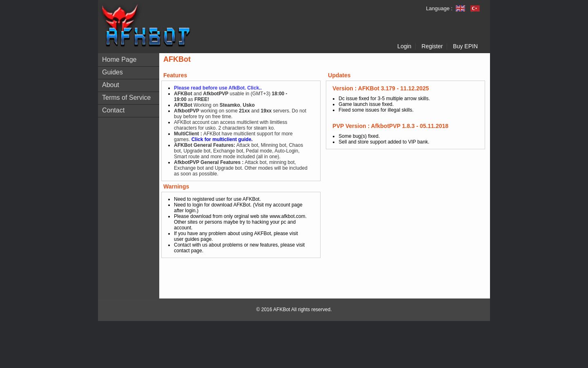This screenshot has height=368, width=588.
Task: Click the AFKBot page heading
Action: pyautogui.click(x=177, y=59)
